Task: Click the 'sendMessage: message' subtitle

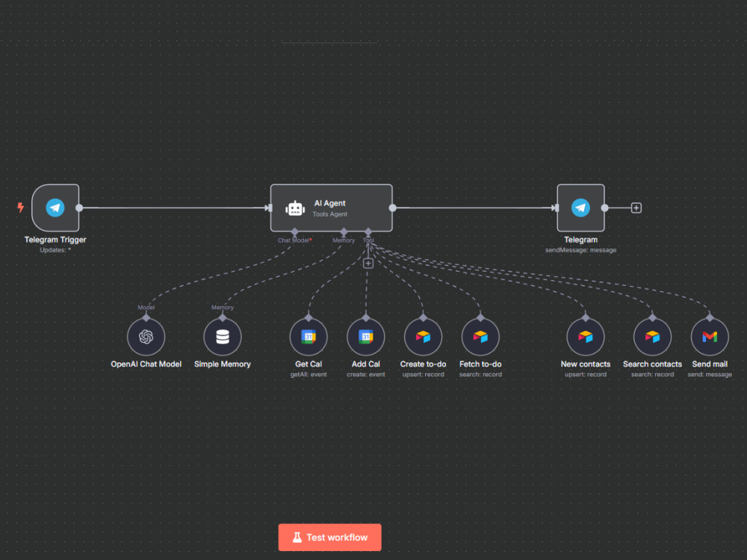Action: (x=580, y=250)
